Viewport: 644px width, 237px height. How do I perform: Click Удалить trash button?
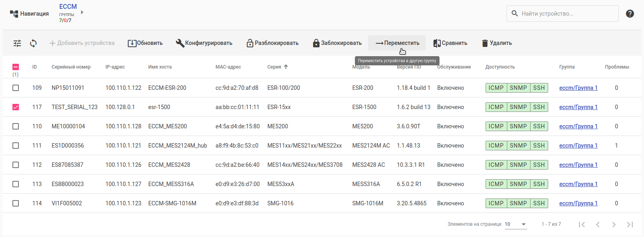pos(497,43)
